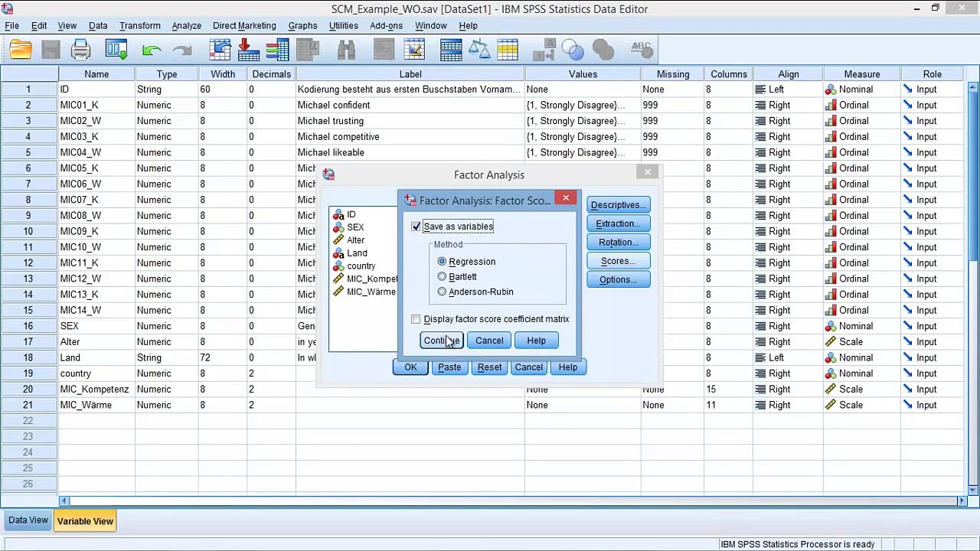980x551 pixels.
Task: Open the Direct Marketing menu
Action: 244,26
